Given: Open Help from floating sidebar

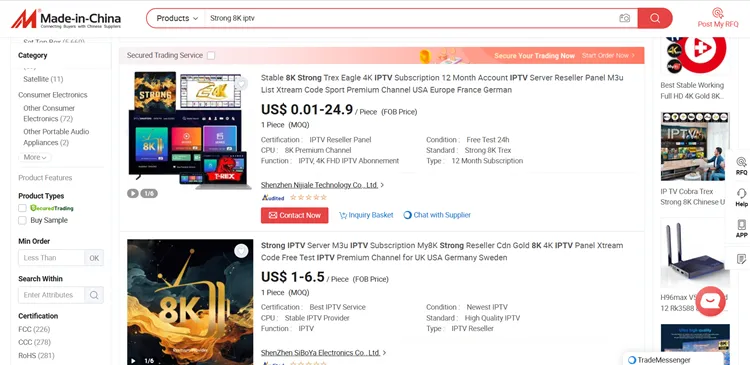Looking at the screenshot, I should (741, 198).
